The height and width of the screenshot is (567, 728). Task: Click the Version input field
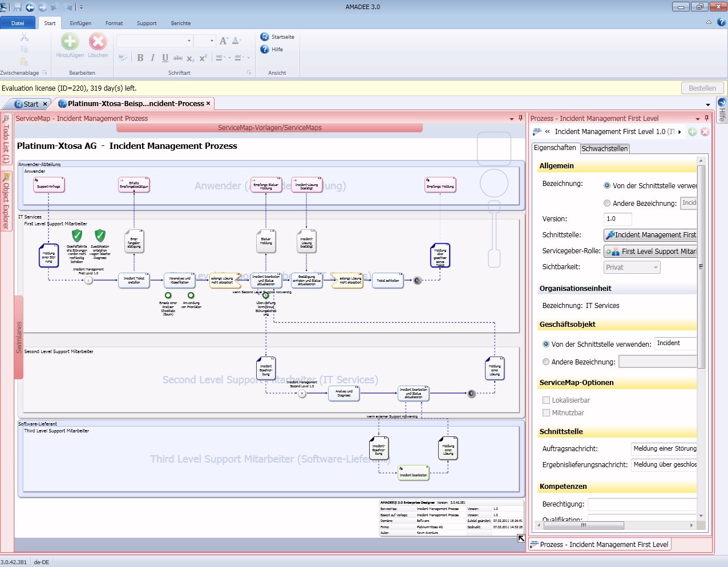[617, 219]
